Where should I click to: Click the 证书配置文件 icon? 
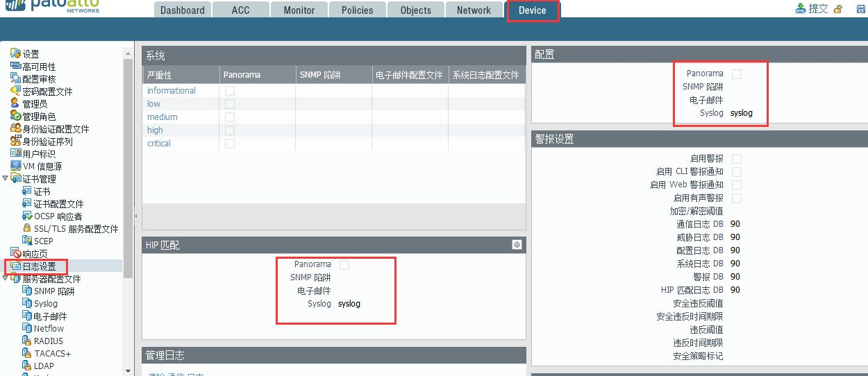27,203
